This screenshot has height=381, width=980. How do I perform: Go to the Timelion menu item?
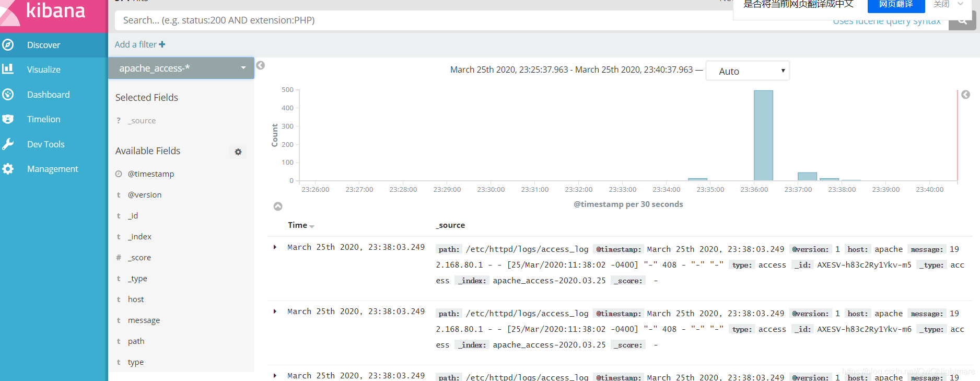coord(43,119)
